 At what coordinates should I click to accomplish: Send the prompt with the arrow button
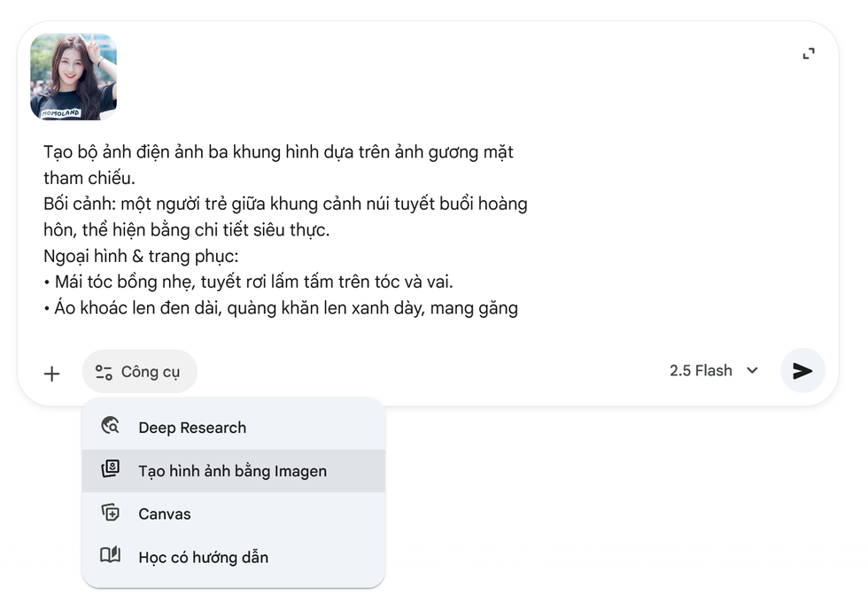coord(802,371)
